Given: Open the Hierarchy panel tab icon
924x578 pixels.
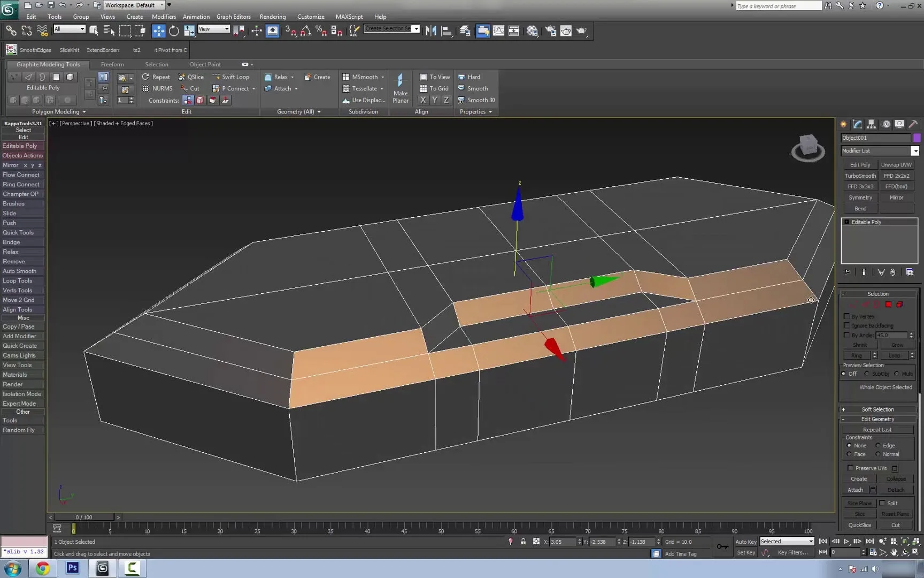Looking at the screenshot, I should click(872, 124).
